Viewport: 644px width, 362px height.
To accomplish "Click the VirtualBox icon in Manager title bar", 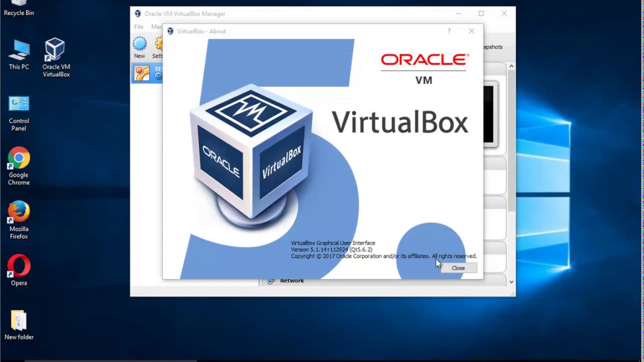I will point(137,14).
